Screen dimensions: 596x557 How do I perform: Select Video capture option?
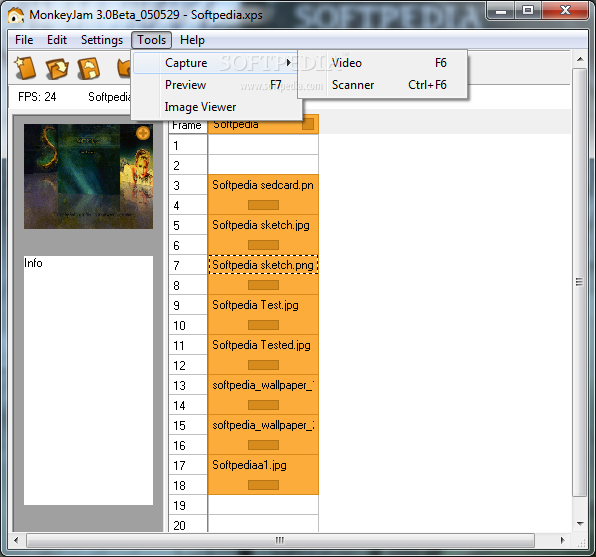(382, 63)
